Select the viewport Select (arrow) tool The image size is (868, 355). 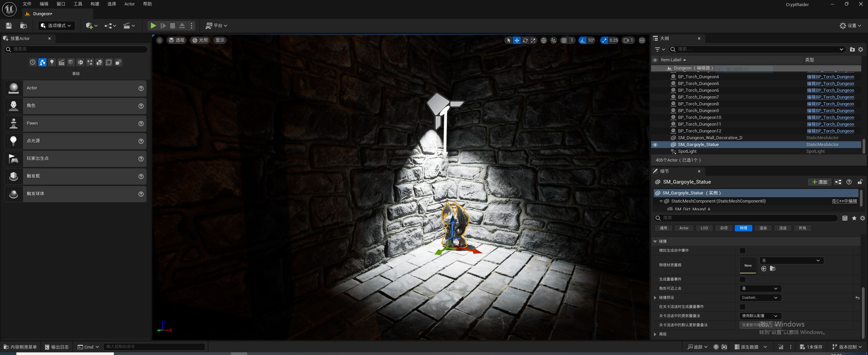509,40
